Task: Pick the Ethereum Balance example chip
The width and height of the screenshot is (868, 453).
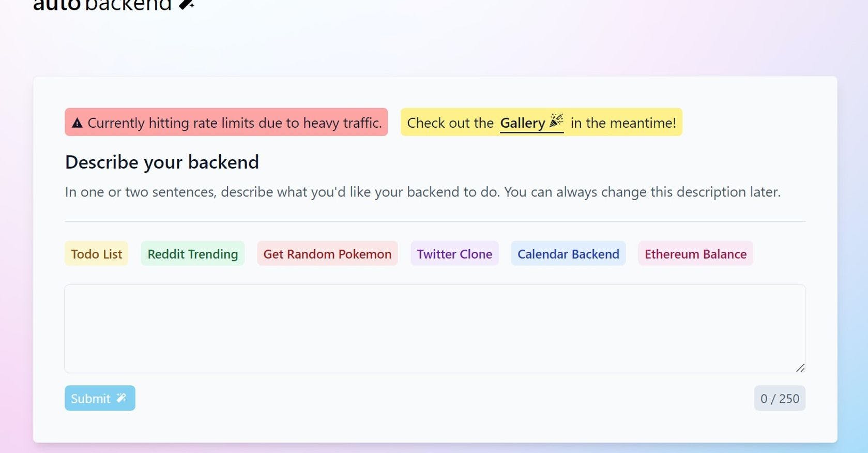Action: 695,254
